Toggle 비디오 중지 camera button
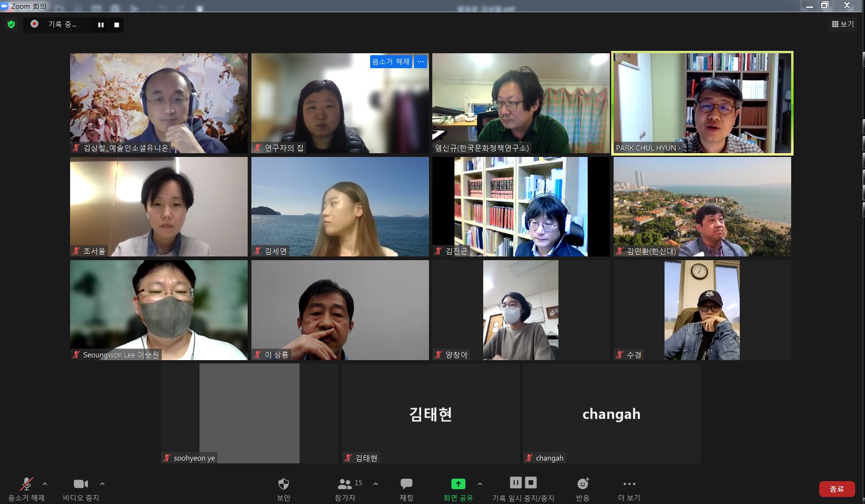The width and height of the screenshot is (865, 504). pos(81,489)
